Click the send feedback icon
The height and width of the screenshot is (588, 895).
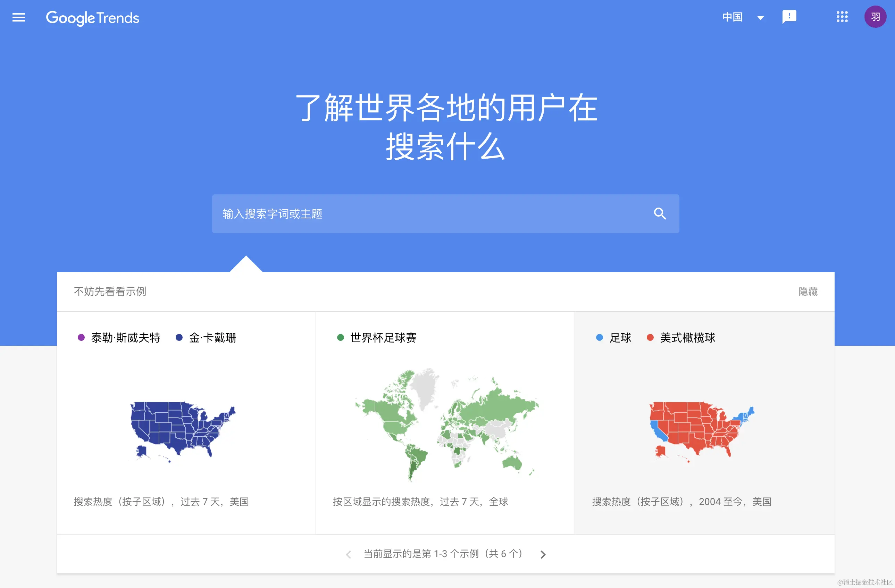[x=789, y=17]
